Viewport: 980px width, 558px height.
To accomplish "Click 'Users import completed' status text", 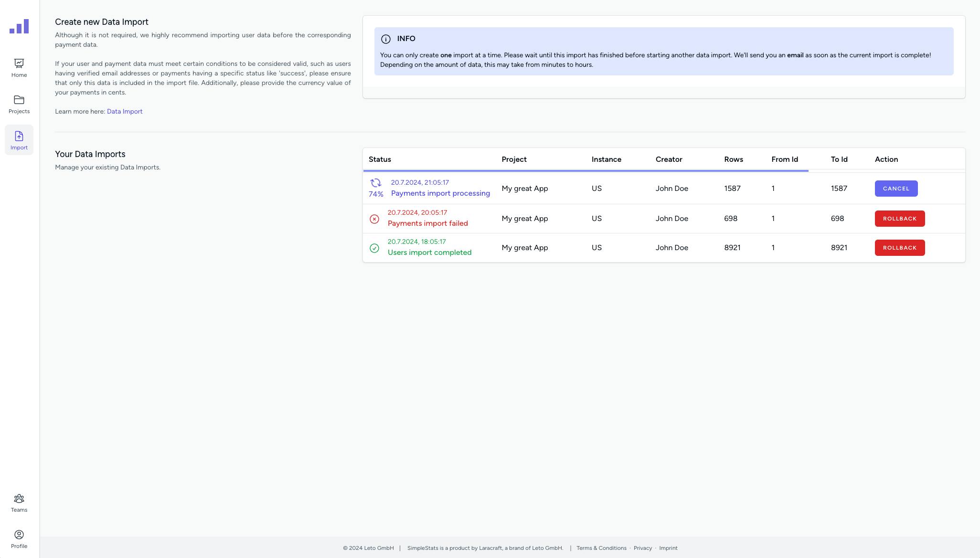I will pyautogui.click(x=429, y=253).
